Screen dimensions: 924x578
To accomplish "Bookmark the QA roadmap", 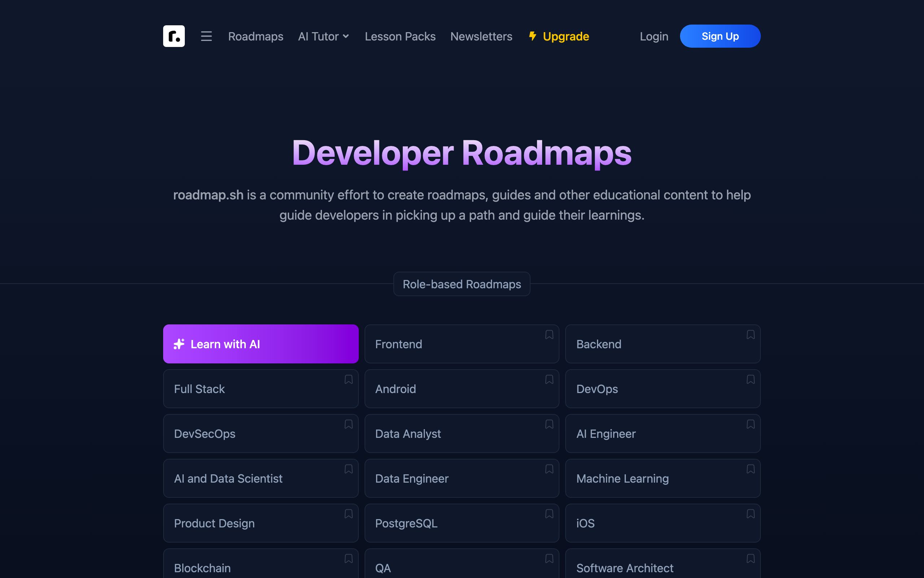I will point(549,558).
